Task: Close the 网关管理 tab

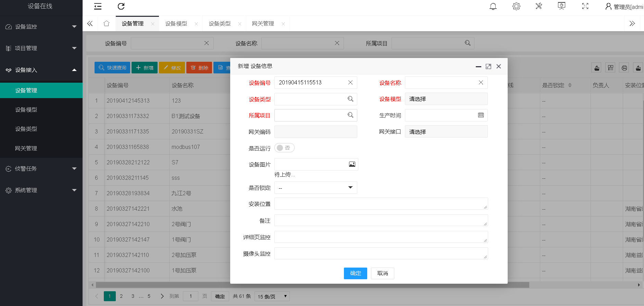Action: tap(283, 24)
